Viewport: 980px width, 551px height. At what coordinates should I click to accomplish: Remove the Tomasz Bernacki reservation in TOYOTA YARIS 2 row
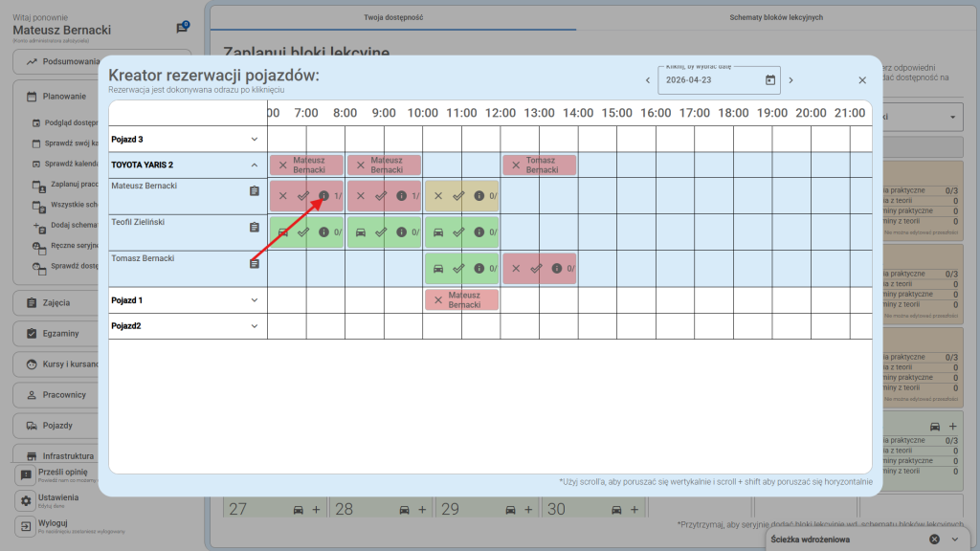[x=516, y=165]
